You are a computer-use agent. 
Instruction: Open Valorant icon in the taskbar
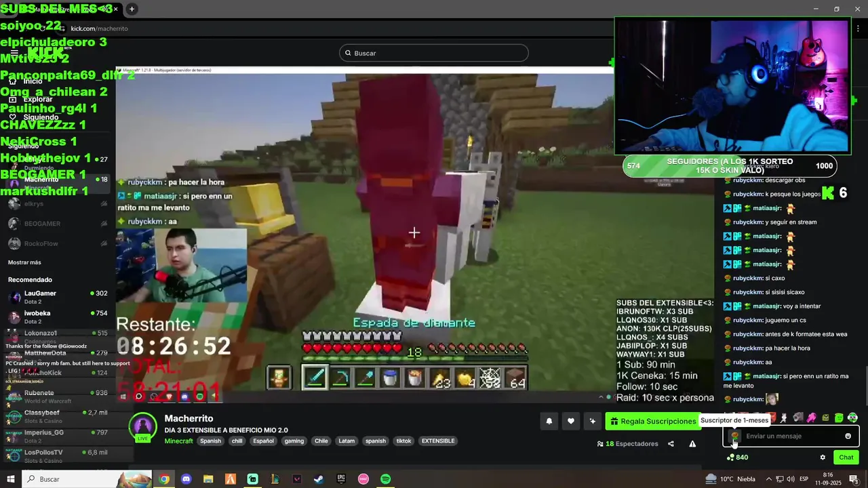click(x=297, y=479)
